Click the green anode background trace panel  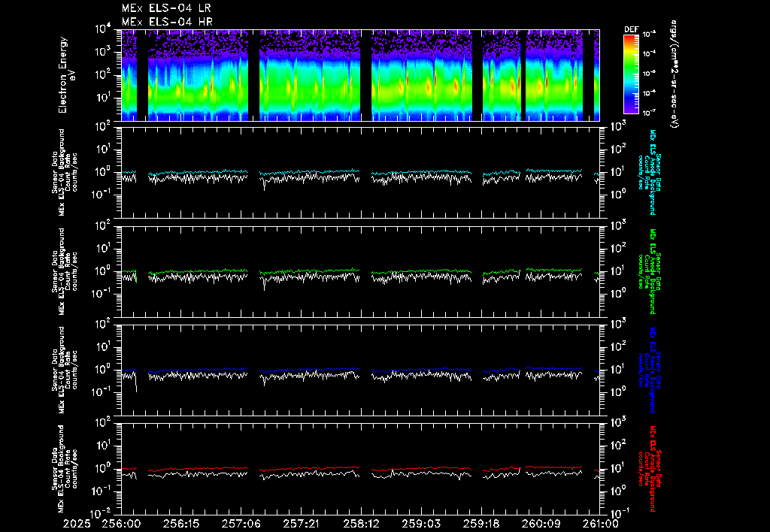point(360,271)
